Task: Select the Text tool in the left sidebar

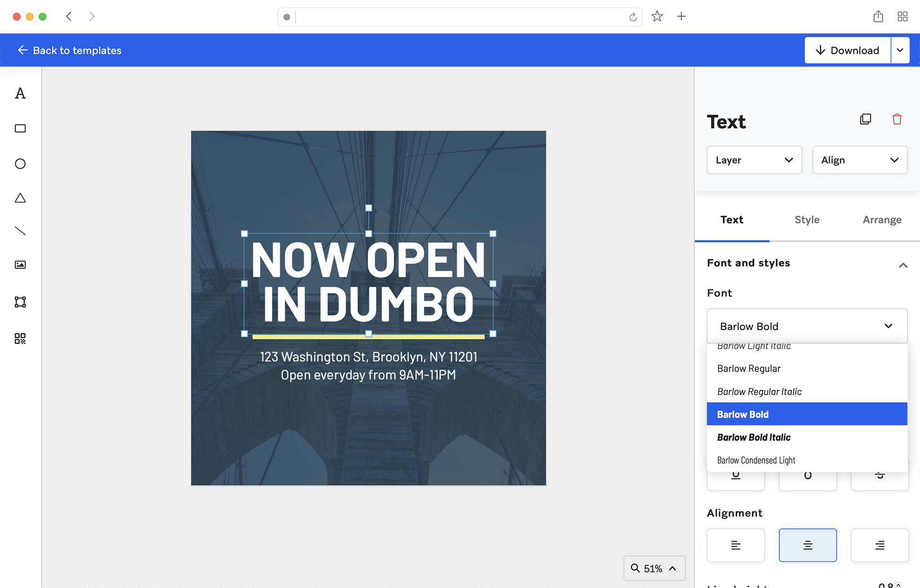Action: (20, 94)
